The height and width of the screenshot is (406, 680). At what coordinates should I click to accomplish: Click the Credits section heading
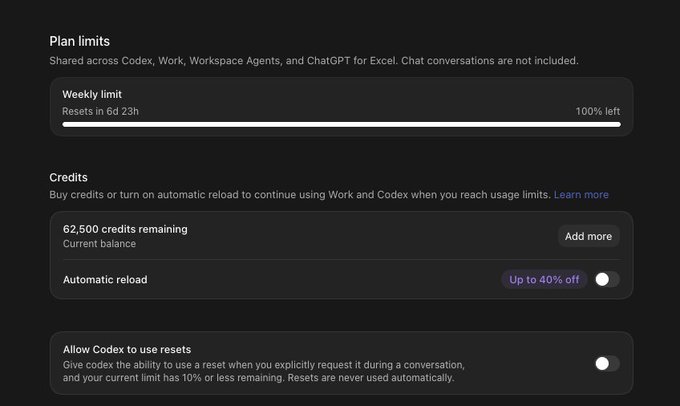click(69, 177)
